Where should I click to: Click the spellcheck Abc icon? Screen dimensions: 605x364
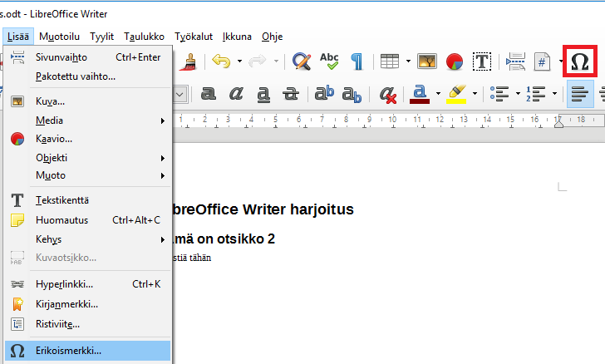click(329, 61)
